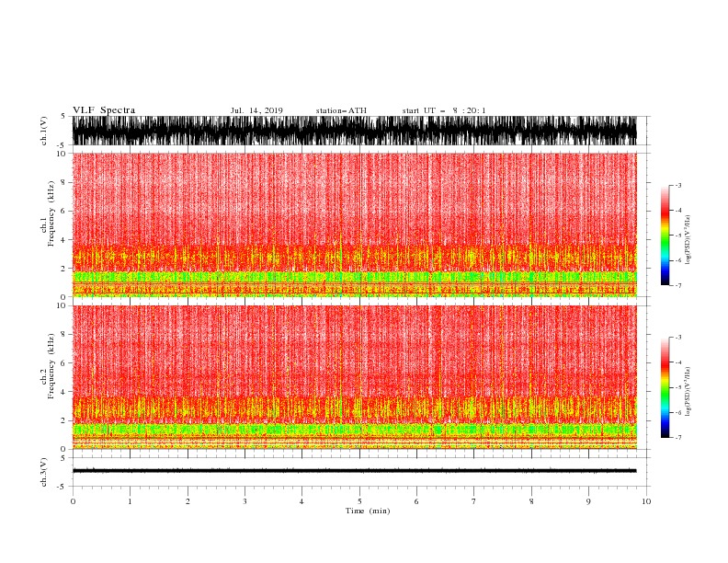Click the upper color scale bar for ch.1
The height and width of the screenshot is (563, 728).
[665, 236]
